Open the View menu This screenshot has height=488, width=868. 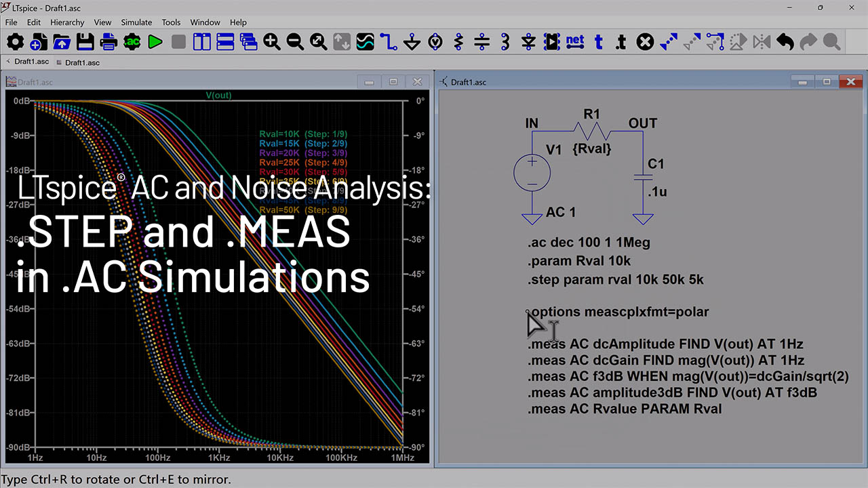point(102,22)
